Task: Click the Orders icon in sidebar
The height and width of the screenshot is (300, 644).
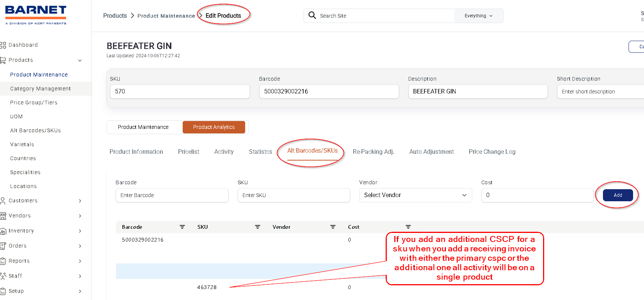Action: [3, 246]
